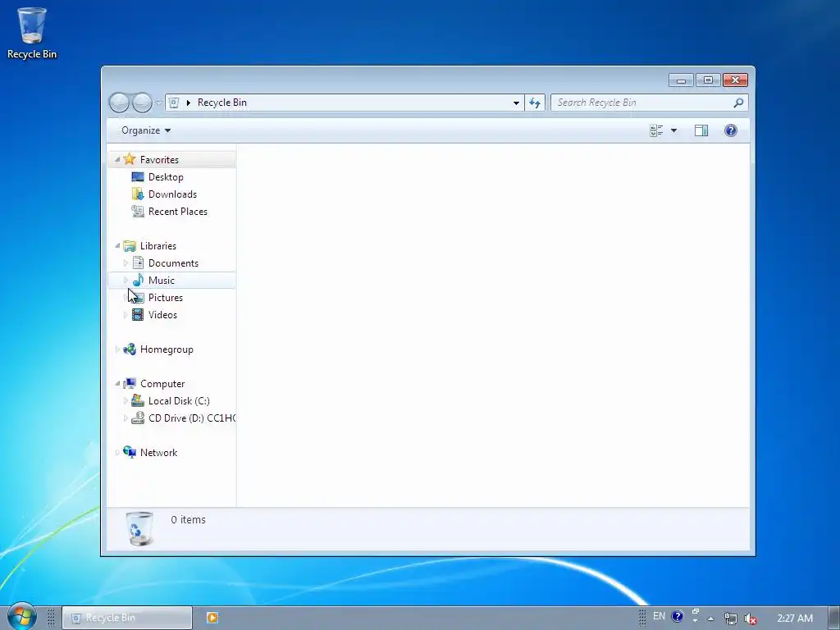Screen dimensions: 840x630
Task: Click the CD Drive icon
Action: (138, 418)
